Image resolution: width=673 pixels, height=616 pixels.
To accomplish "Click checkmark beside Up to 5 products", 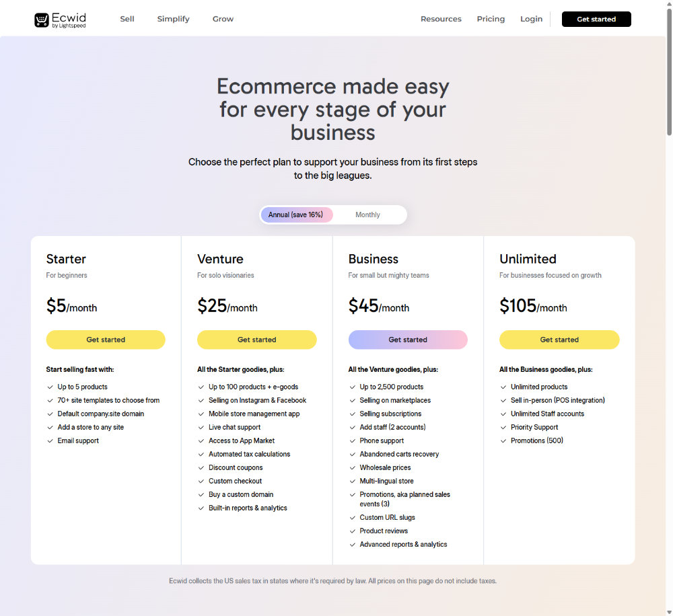I will [x=50, y=387].
